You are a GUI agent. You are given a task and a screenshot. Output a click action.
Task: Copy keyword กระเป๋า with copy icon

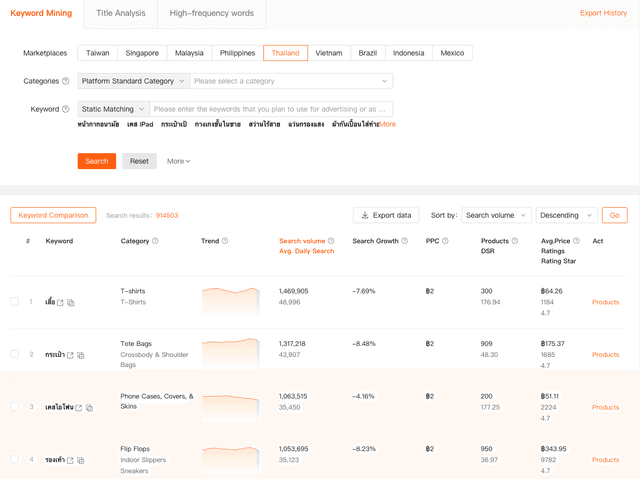point(80,355)
